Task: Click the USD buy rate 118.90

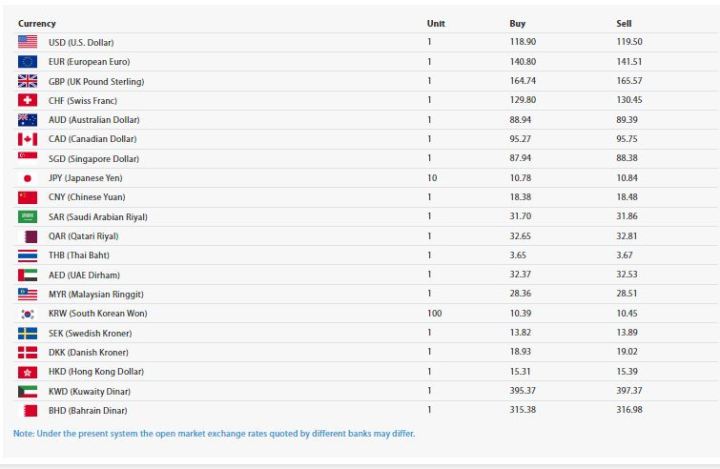Action: 523,42
